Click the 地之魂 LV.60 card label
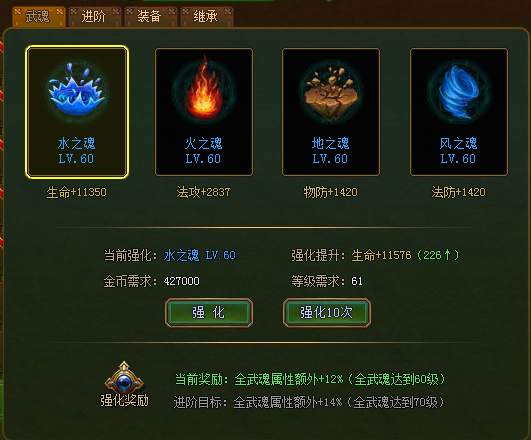Viewport: 531px width, 440px height. 331,151
